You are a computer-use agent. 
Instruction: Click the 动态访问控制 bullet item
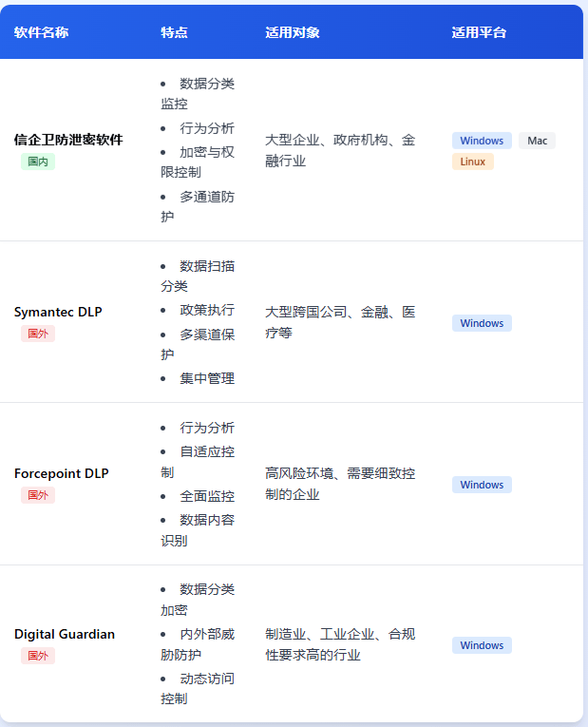click(x=198, y=689)
